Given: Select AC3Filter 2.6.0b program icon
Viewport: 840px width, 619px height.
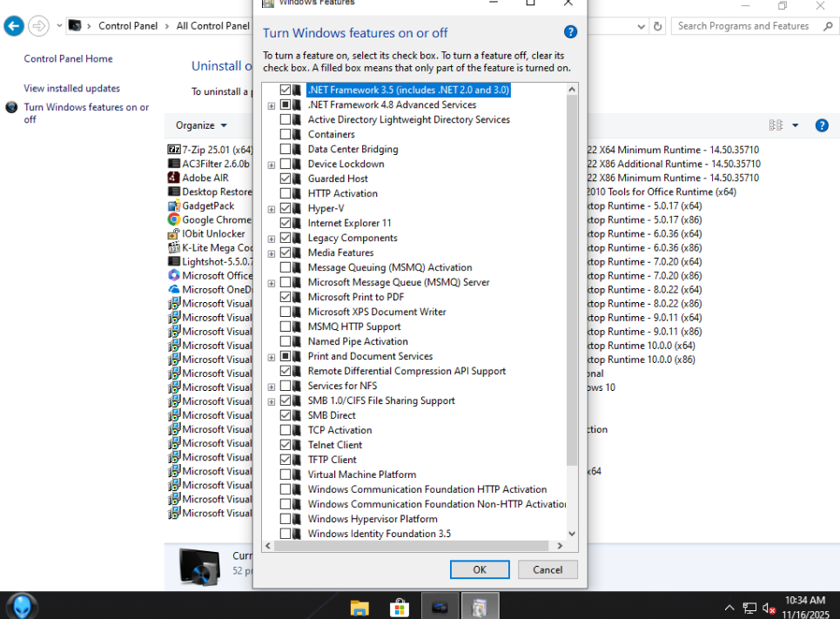Looking at the screenshot, I should coord(174,164).
